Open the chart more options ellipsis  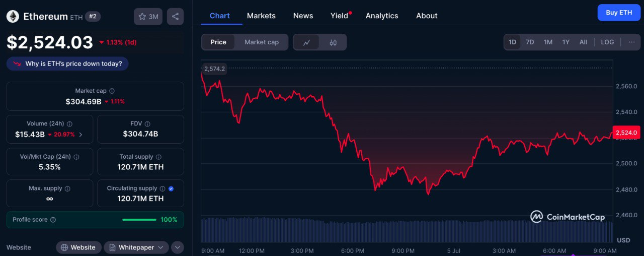pyautogui.click(x=631, y=42)
